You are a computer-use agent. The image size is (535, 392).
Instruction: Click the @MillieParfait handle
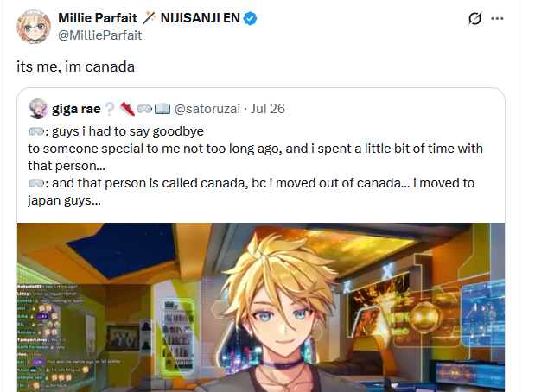99,35
